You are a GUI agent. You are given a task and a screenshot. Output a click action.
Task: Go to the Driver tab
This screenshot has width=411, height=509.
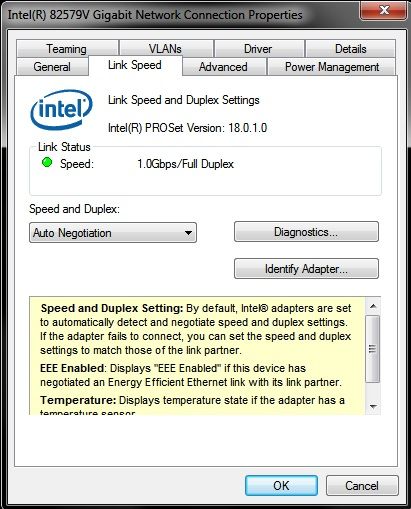coord(258,49)
